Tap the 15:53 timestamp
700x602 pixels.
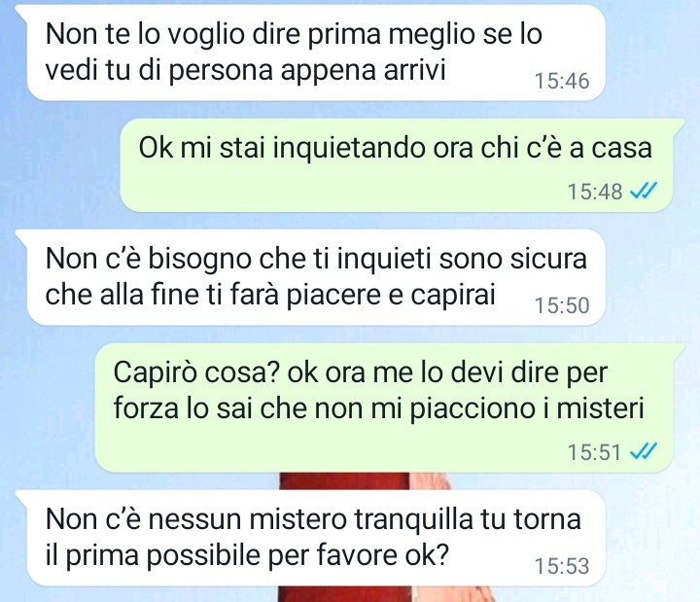[x=562, y=566]
